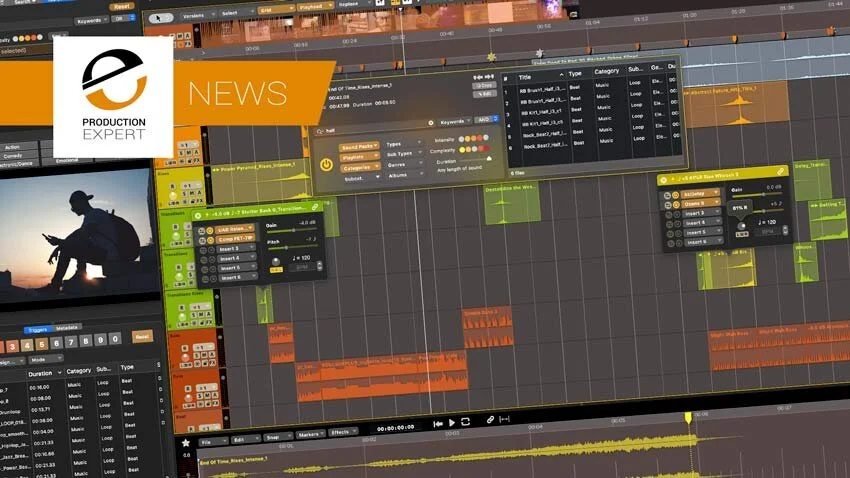Select the Metadata tab

[x=67, y=328]
